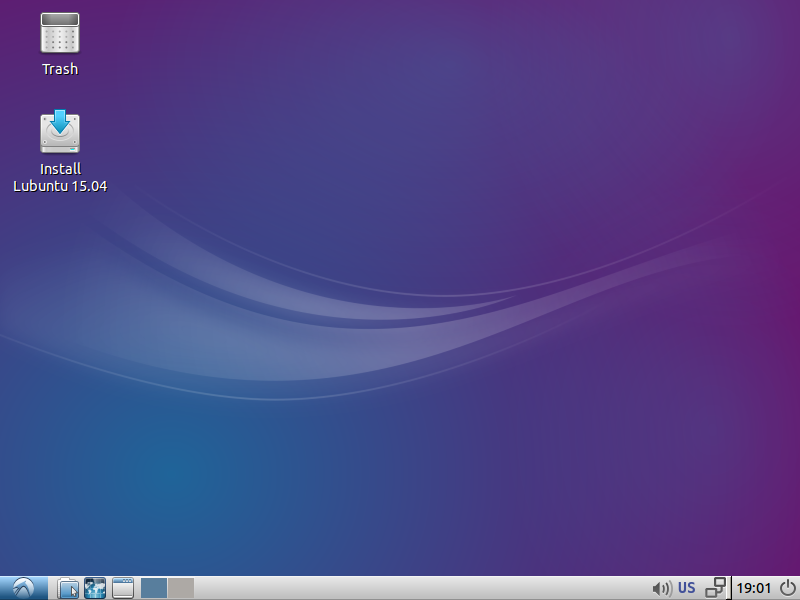Select the Install Lubuntu installer icon
Image resolution: width=800 pixels, height=600 pixels.
pos(60,132)
